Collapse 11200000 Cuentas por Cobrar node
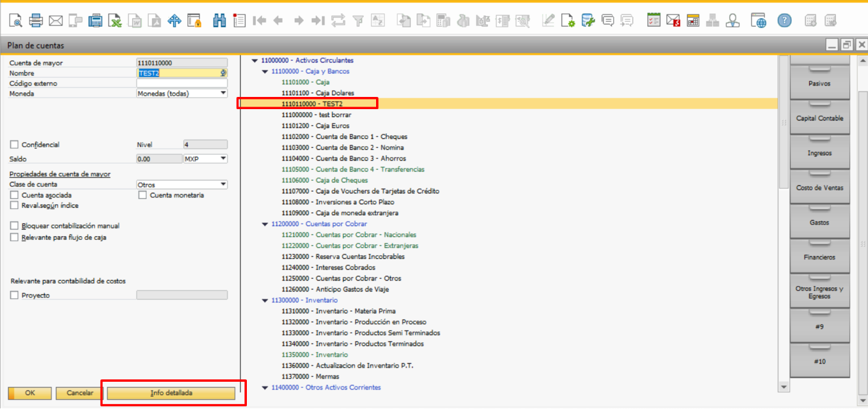The height and width of the screenshot is (409, 868). (264, 224)
